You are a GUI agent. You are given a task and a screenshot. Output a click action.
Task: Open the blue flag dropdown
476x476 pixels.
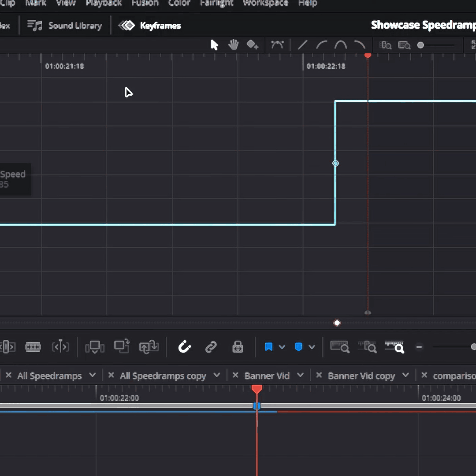coord(282,347)
